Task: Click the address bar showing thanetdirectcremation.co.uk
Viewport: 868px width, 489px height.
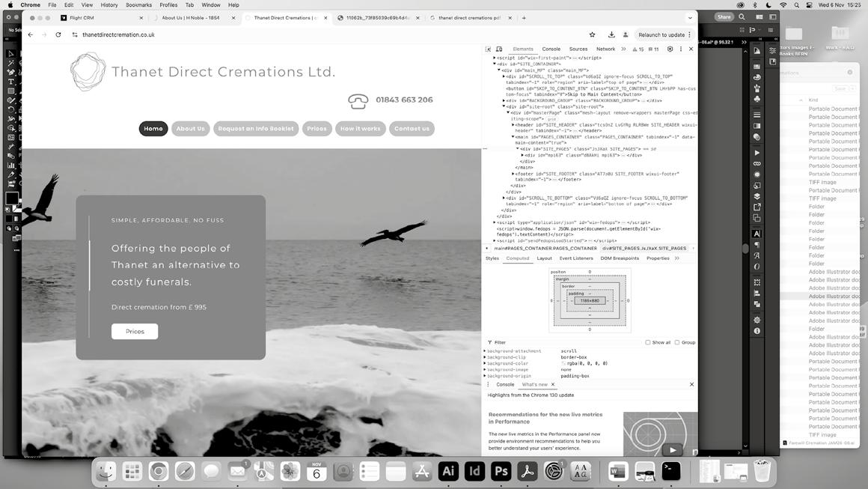Action: point(332,34)
